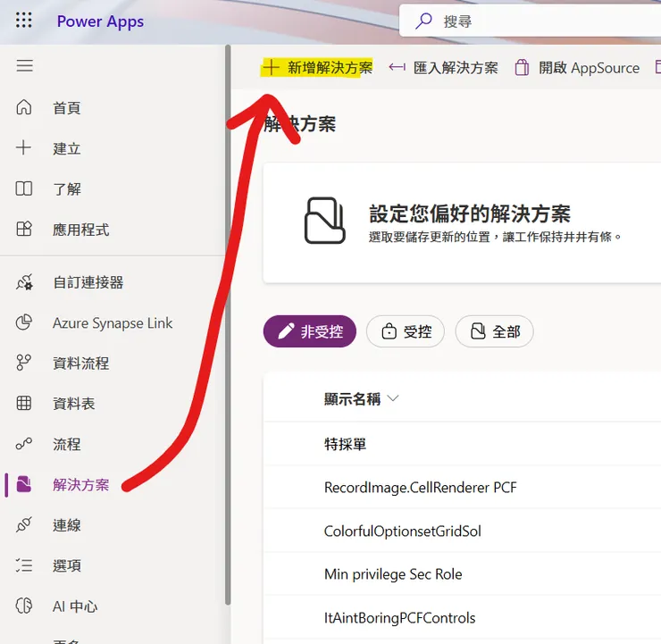Viewport: 661px width, 644px height.
Task: Click the 應用程式 apps icon
Action: 23,229
